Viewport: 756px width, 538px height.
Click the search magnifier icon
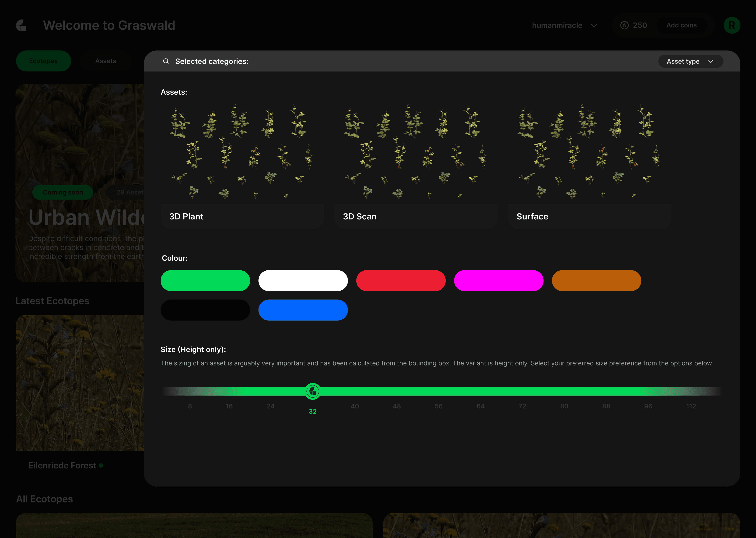(x=166, y=61)
